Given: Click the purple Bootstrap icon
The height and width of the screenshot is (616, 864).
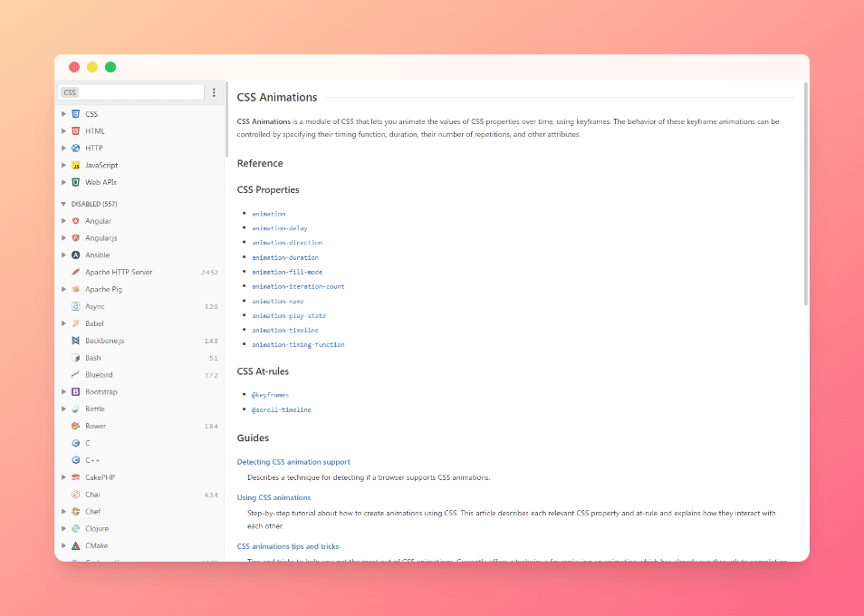Looking at the screenshot, I should click(76, 392).
